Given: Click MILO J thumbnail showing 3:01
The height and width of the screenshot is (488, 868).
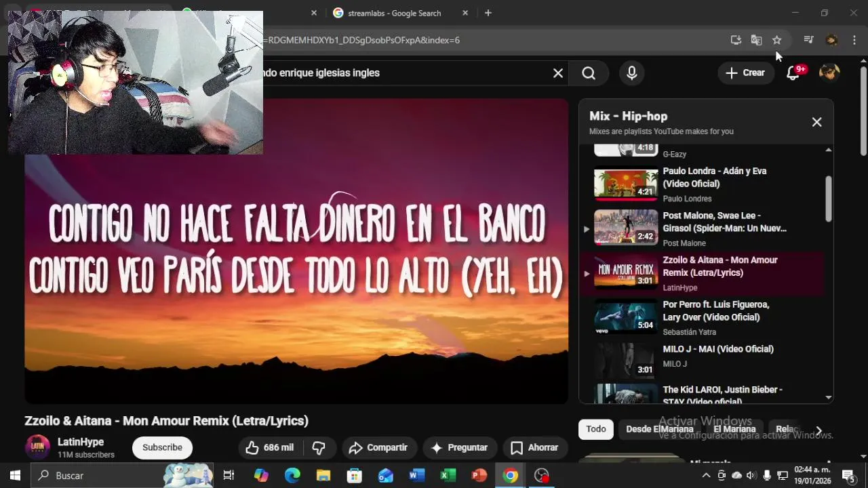Looking at the screenshot, I should pos(626,361).
